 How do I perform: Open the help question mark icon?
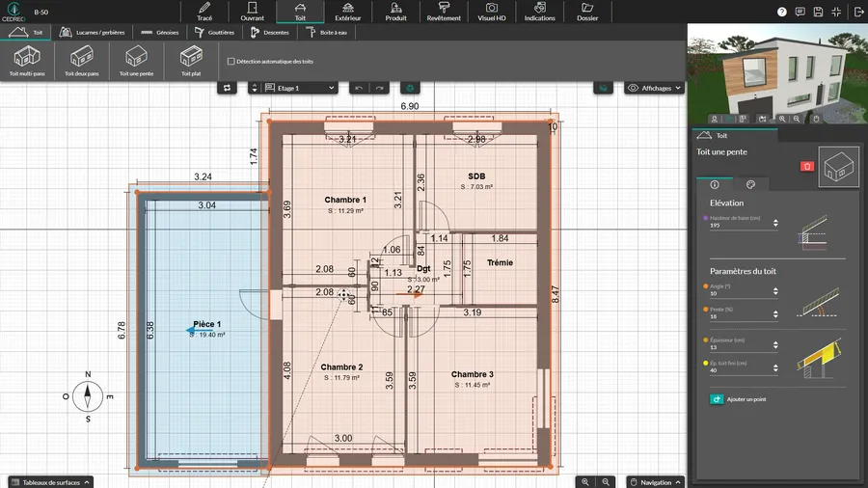(781, 12)
